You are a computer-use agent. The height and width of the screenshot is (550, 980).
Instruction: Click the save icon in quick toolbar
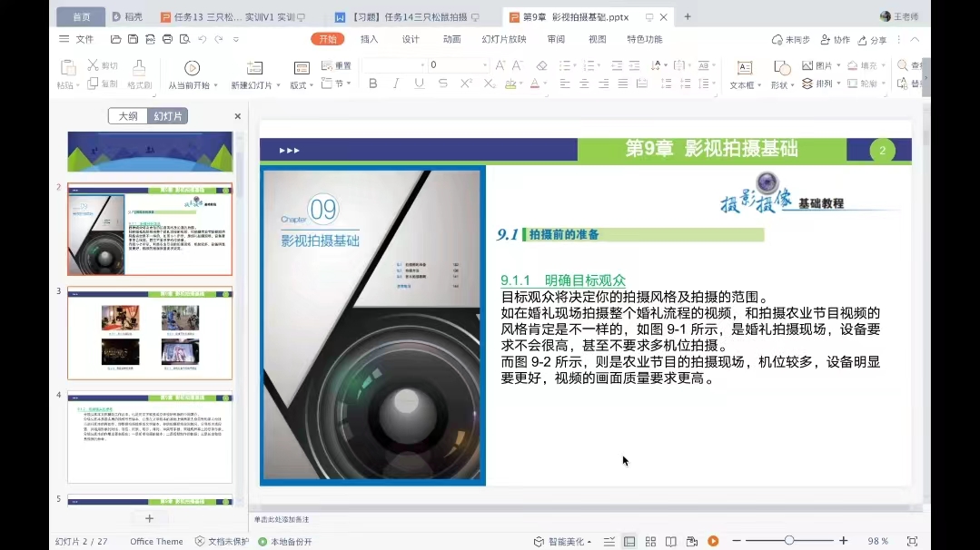(134, 39)
